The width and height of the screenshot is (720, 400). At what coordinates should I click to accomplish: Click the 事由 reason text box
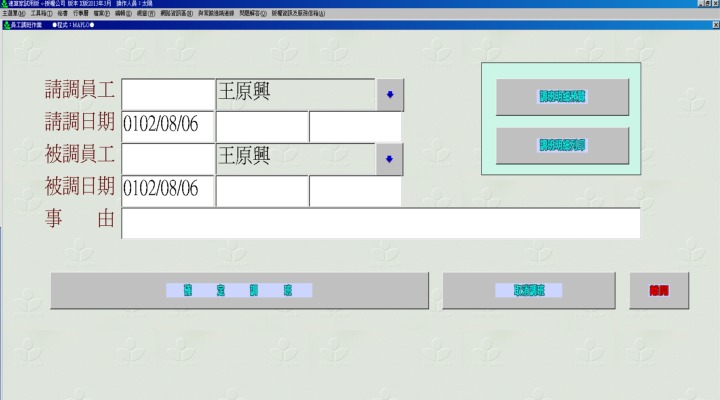coord(380,223)
